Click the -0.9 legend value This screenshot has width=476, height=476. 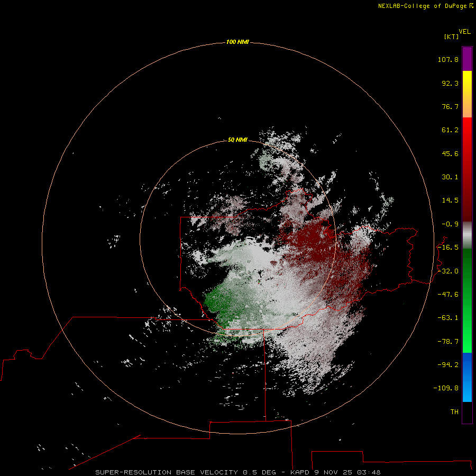pos(450,224)
